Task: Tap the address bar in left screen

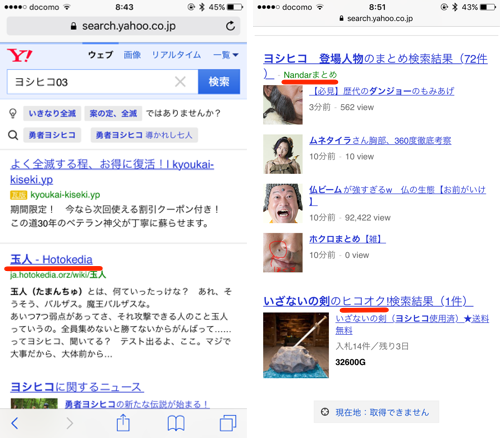Action: tap(123, 26)
